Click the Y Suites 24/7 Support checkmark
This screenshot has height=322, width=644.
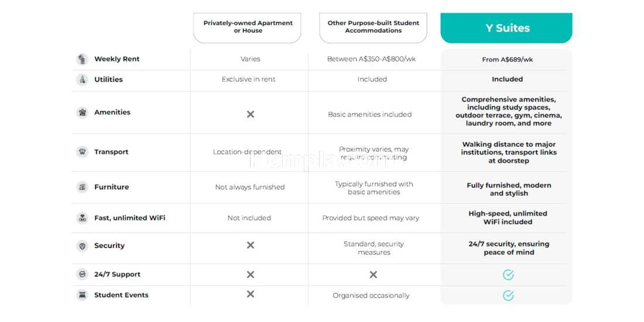[x=508, y=275]
